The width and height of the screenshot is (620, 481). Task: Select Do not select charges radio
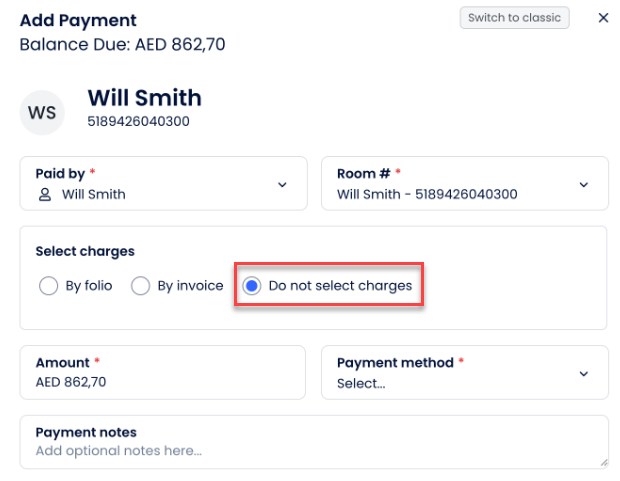coord(252,286)
